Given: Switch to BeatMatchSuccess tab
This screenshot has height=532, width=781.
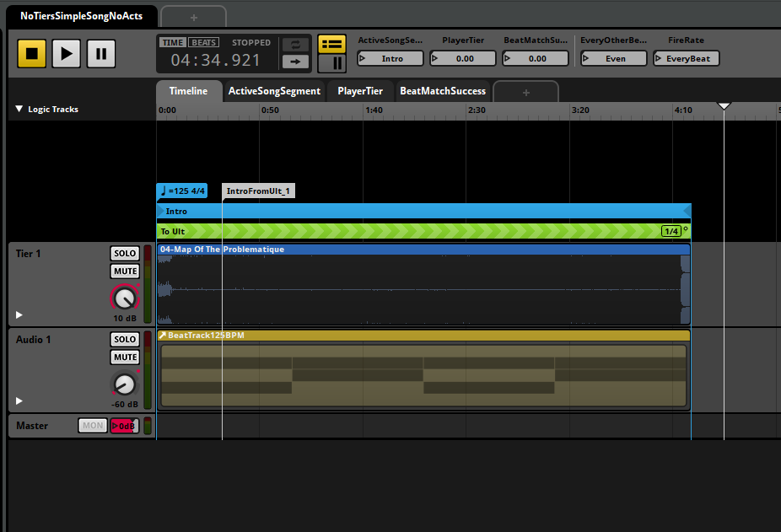Looking at the screenshot, I should pyautogui.click(x=443, y=91).
